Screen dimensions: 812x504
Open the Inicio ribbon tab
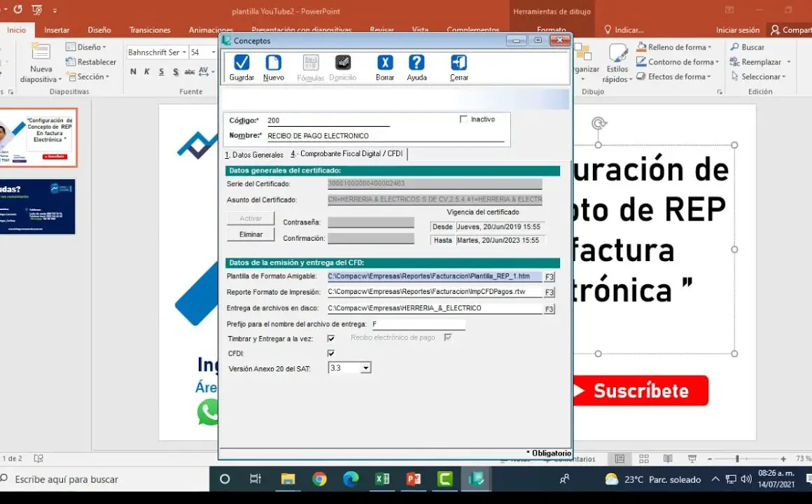(17, 30)
